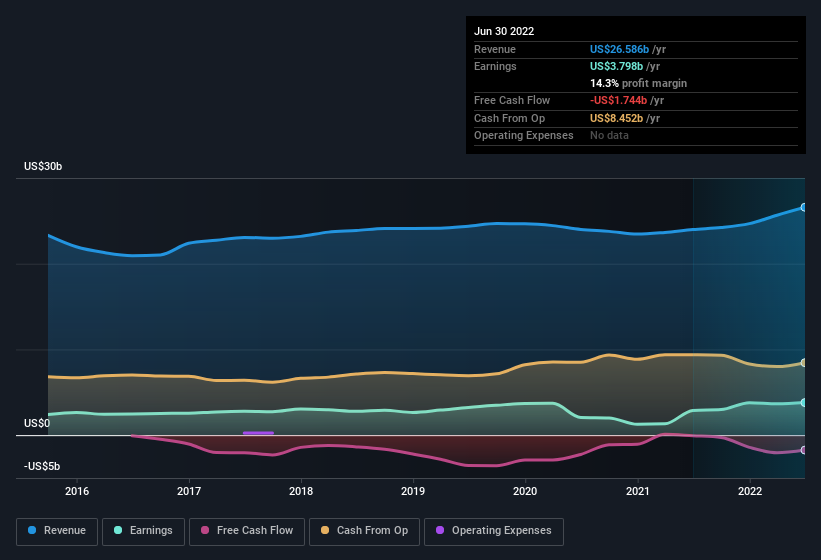The width and height of the screenshot is (821, 560).
Task: Click the 2016 x-axis label
Action: pyautogui.click(x=77, y=491)
